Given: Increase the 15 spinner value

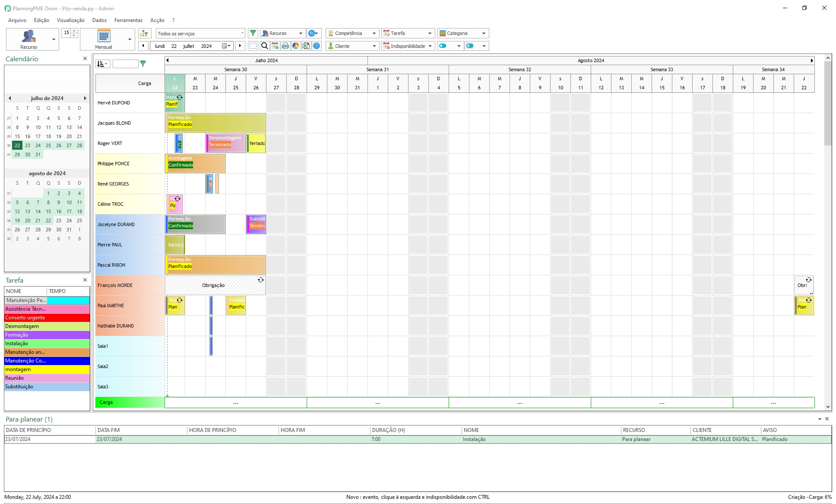Looking at the screenshot, I should (x=75, y=31).
